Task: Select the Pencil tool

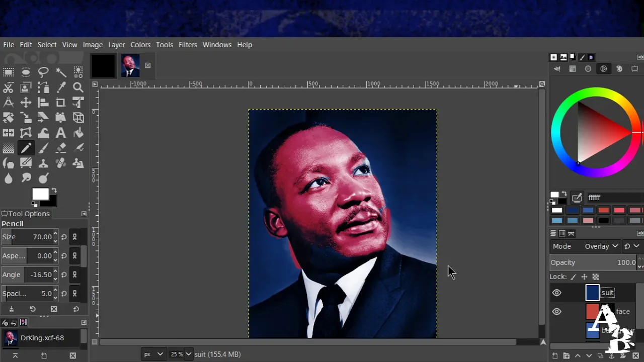Action: coord(26,148)
